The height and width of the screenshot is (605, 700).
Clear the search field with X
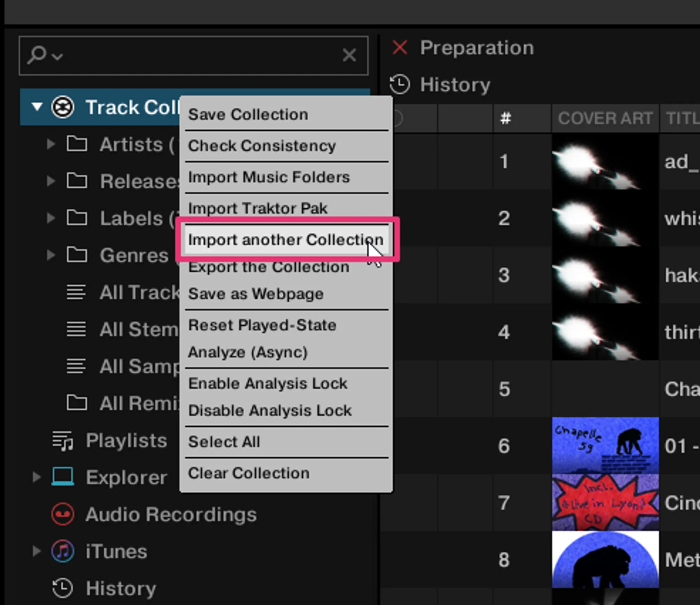349,55
